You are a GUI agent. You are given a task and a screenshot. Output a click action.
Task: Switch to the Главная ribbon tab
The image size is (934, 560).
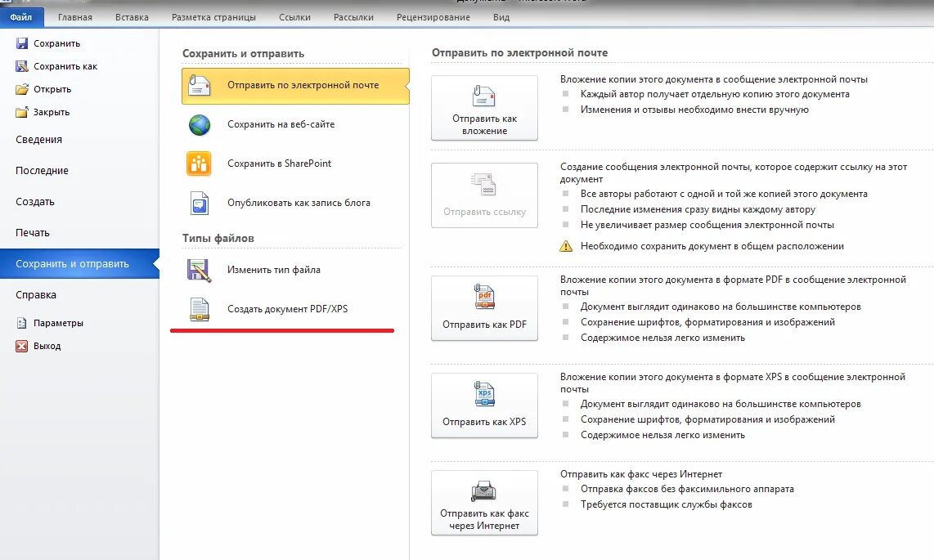pos(75,17)
